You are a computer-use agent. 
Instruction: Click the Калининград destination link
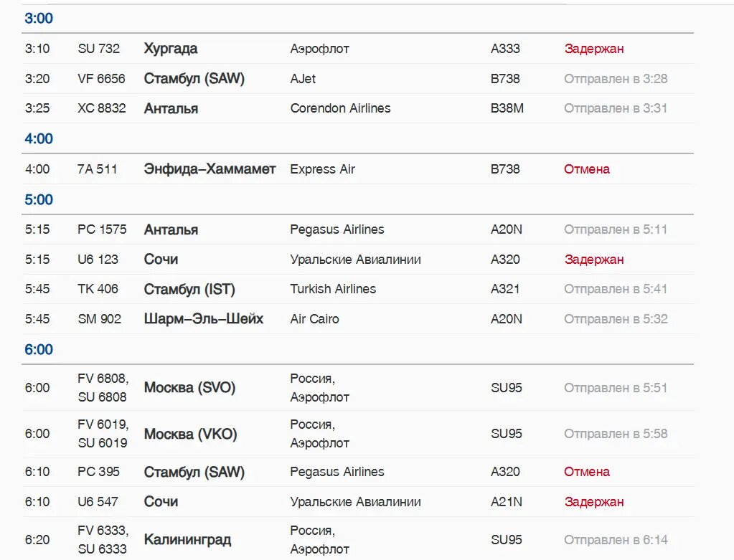click(187, 540)
